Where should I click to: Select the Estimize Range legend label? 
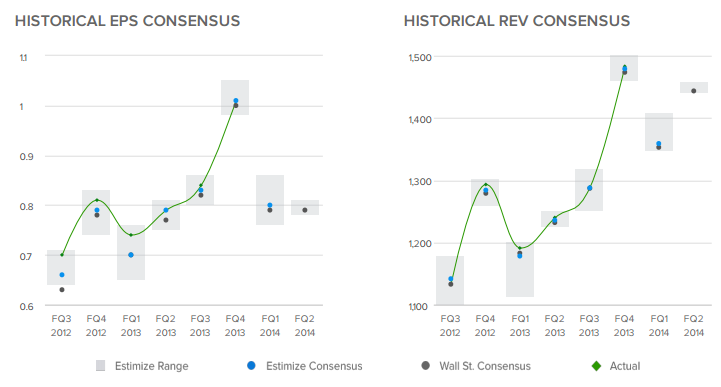point(152,366)
